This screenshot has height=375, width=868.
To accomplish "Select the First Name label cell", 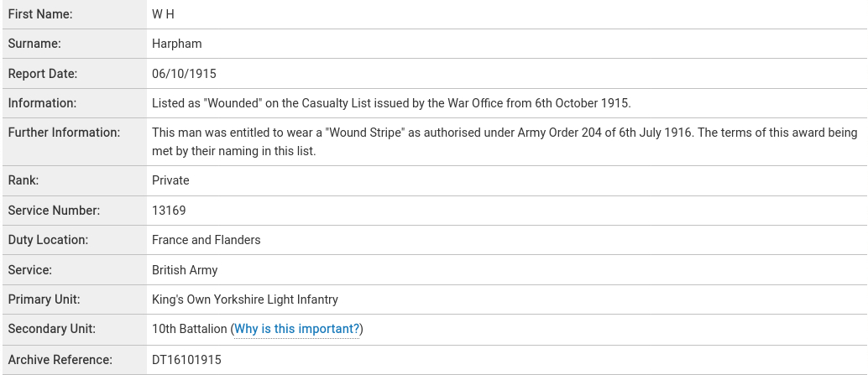I will tap(75, 14).
